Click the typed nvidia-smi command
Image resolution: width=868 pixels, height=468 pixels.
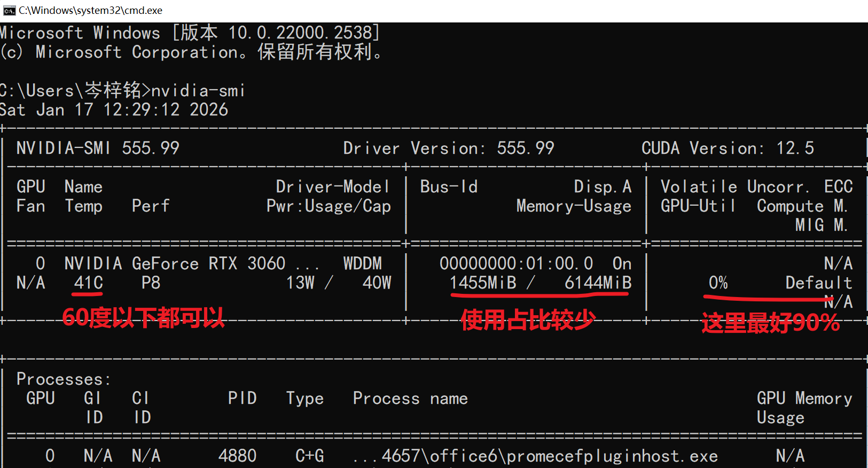pyautogui.click(x=198, y=91)
